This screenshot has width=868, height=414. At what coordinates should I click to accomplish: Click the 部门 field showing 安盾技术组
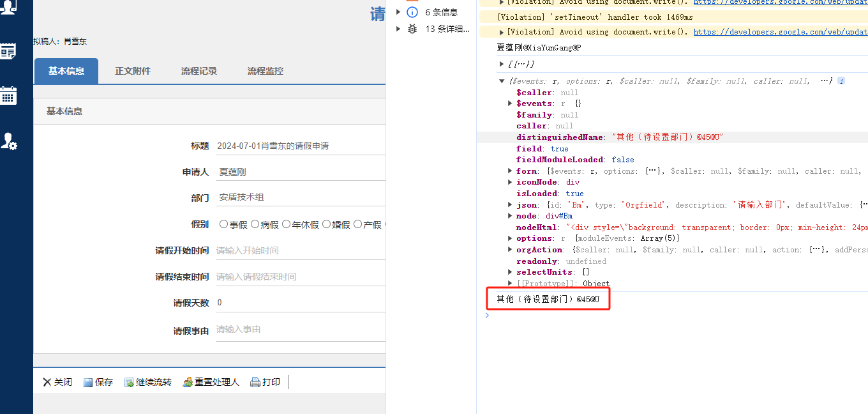[x=301, y=197]
